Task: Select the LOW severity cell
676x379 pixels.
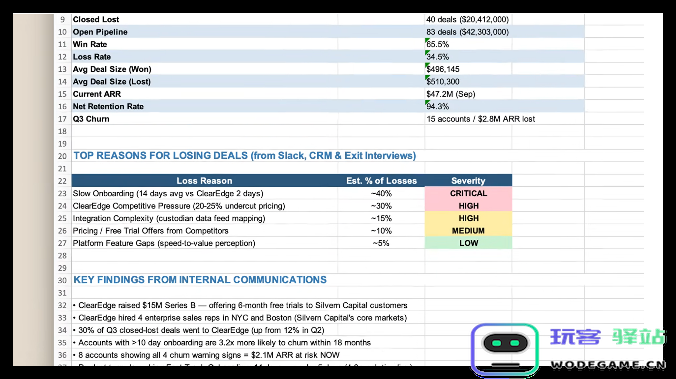Action: click(x=468, y=243)
